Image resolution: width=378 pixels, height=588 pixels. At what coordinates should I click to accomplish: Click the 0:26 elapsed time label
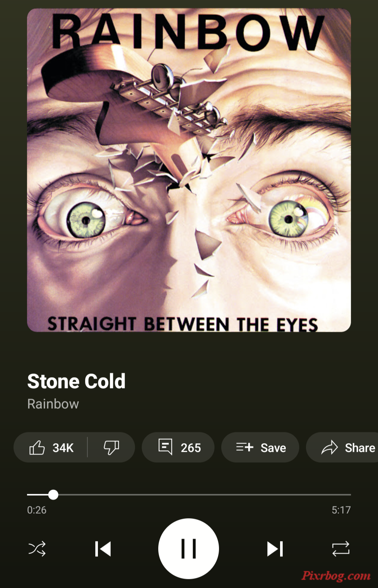(37, 510)
